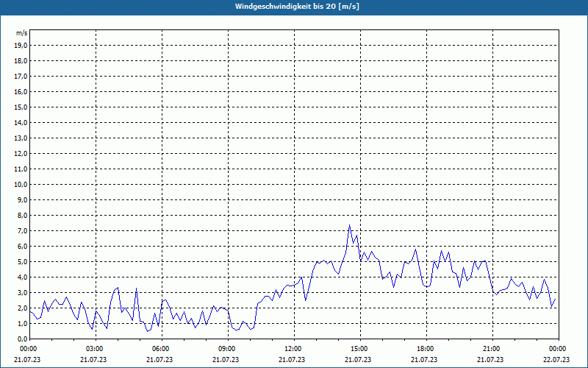The image size is (588, 368).
Task: Click the '19,0' y-axis label
Action: [x=21, y=46]
